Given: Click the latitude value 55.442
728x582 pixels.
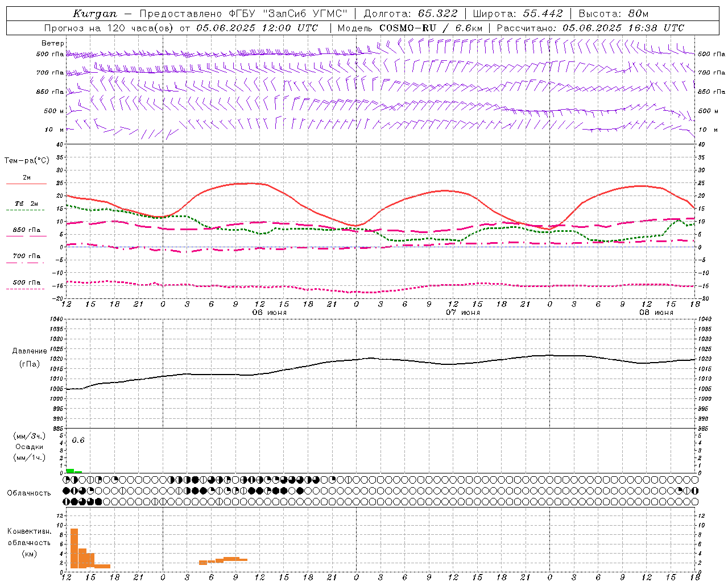Looking at the screenshot, I should click(x=543, y=14).
